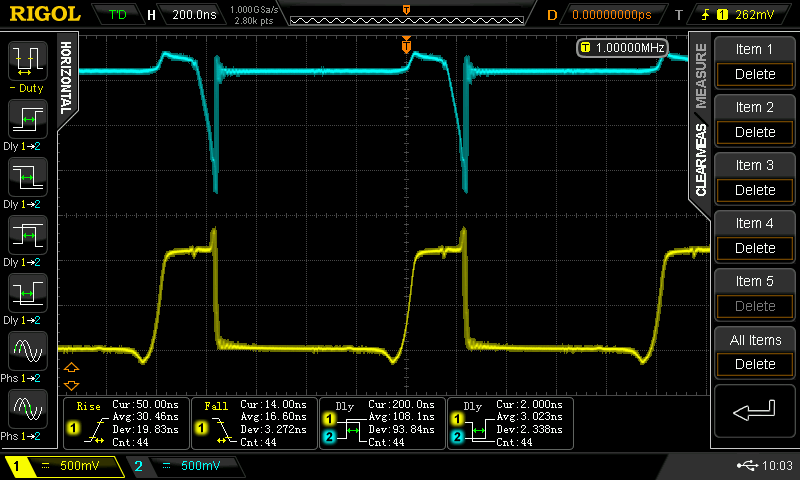Click the T'D trigger status indicator
The image size is (800, 480).
coord(117,15)
